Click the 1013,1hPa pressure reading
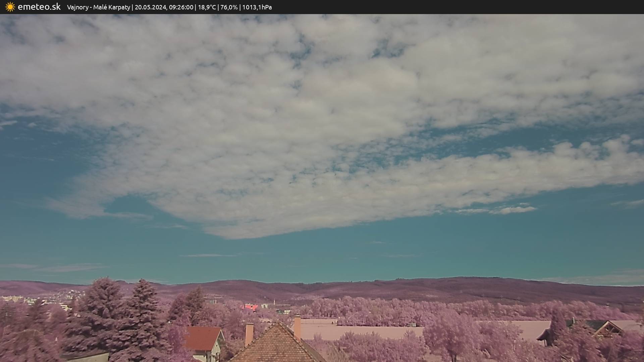The image size is (644, 362). coord(257,7)
